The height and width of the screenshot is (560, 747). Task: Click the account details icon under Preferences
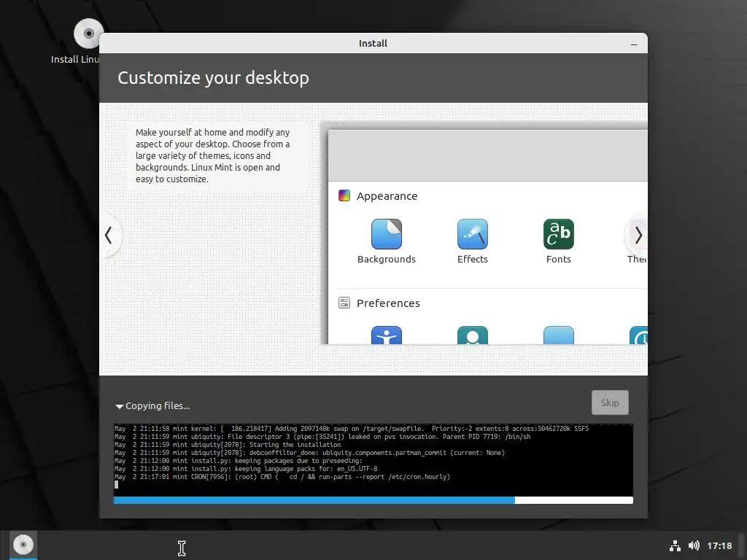point(473,335)
